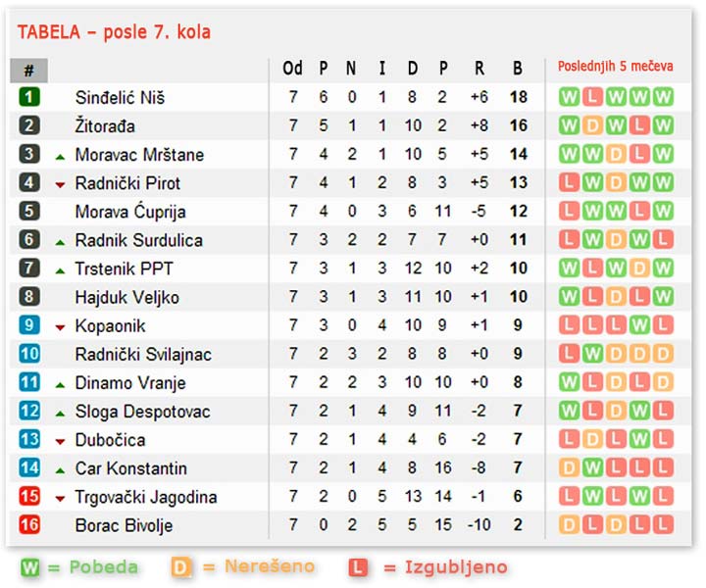Click the Borac Bivolje team name
The width and height of the screenshot is (706, 588).
click(x=124, y=525)
